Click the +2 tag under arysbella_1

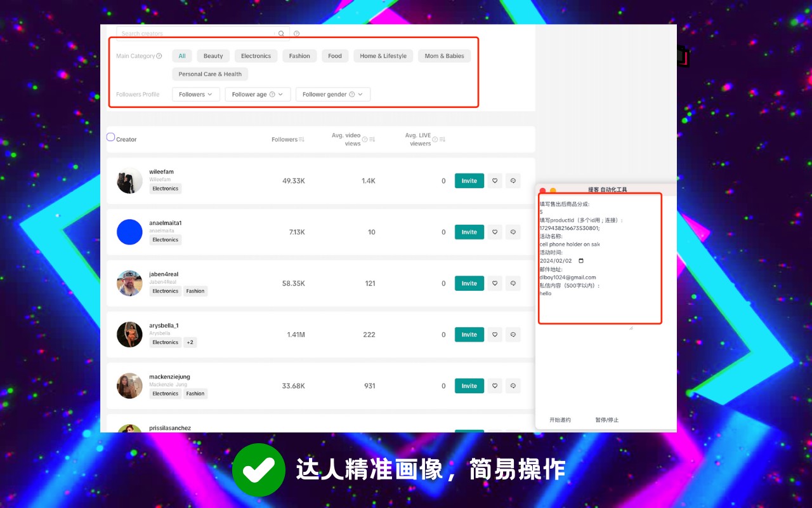190,342
